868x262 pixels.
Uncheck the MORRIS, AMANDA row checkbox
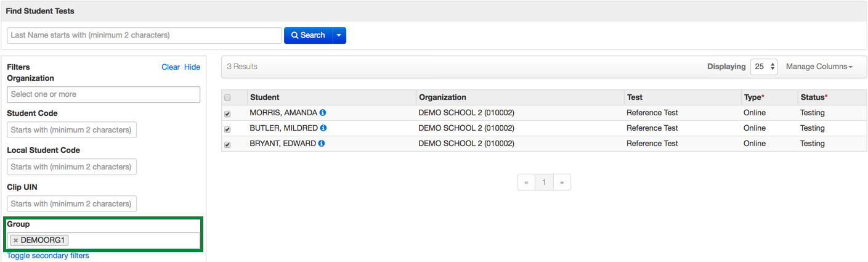click(x=227, y=114)
